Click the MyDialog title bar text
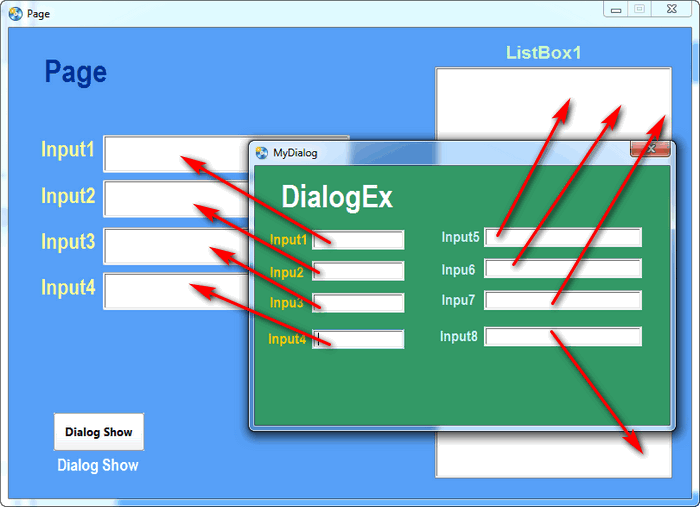This screenshot has width=700, height=507. point(295,153)
